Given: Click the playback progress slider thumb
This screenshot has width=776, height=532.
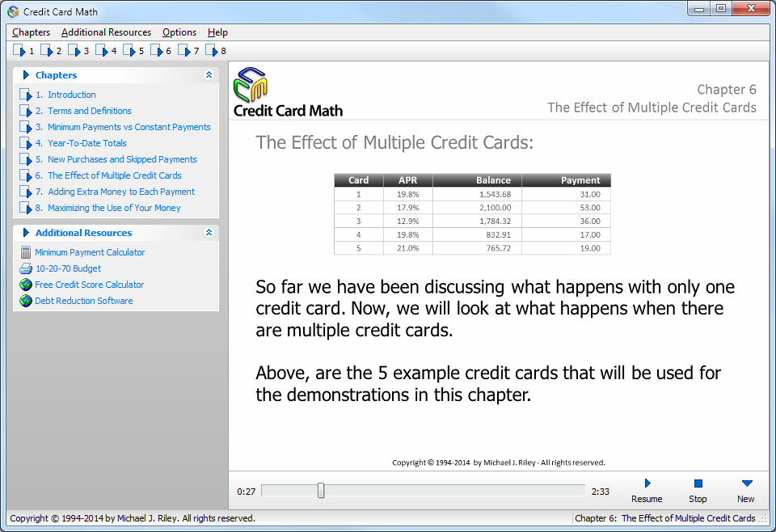Looking at the screenshot, I should (x=321, y=491).
